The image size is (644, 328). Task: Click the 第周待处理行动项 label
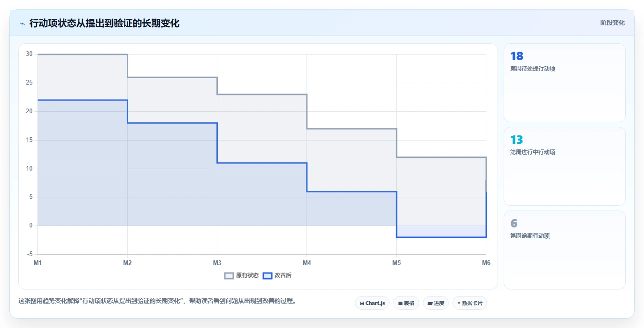pyautogui.click(x=533, y=69)
